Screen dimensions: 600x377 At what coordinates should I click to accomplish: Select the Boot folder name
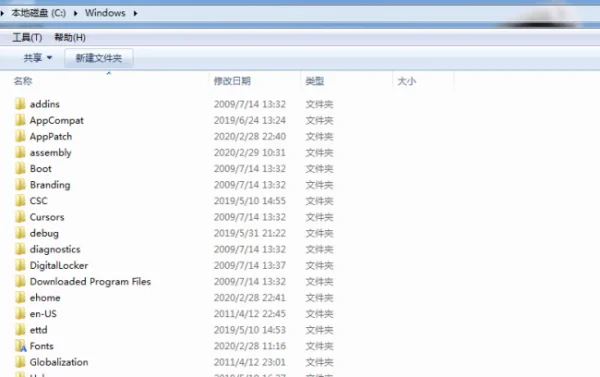click(x=41, y=169)
